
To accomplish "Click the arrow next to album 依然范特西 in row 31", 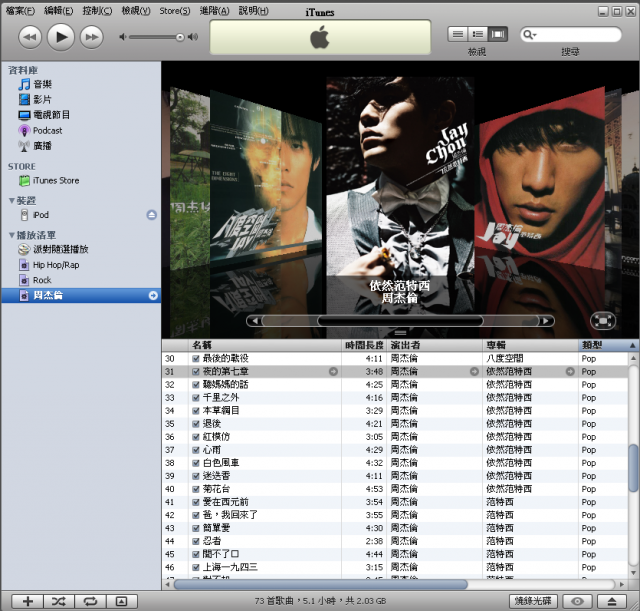I will coord(570,372).
